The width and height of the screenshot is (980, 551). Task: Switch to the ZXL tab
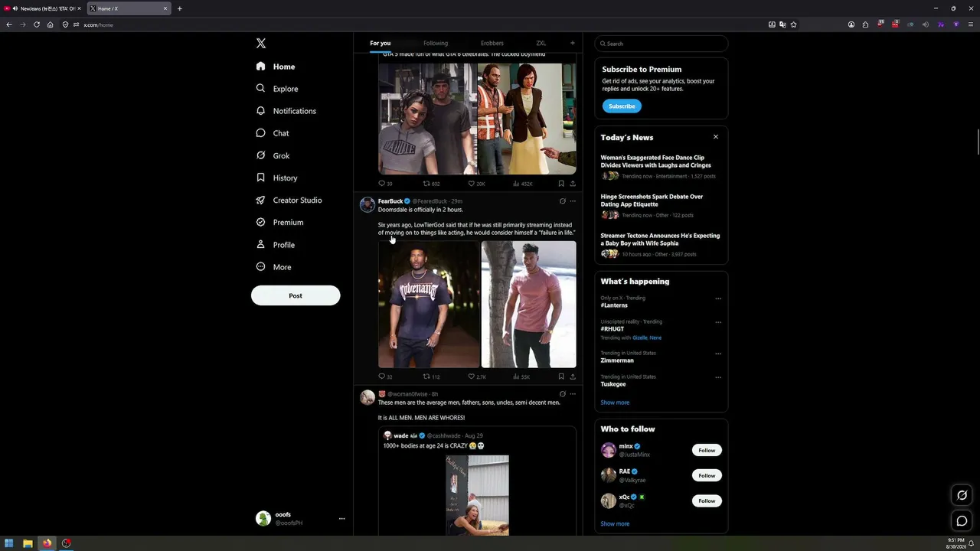pos(541,44)
